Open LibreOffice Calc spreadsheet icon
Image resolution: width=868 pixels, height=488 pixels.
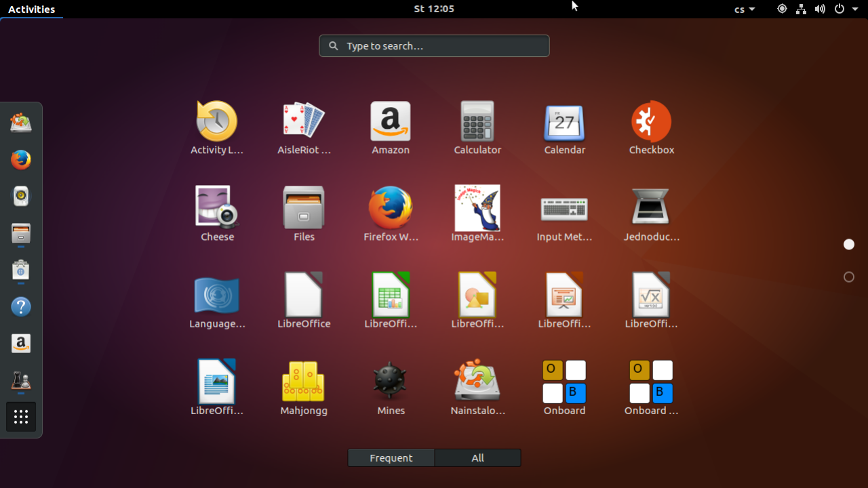[x=391, y=302]
